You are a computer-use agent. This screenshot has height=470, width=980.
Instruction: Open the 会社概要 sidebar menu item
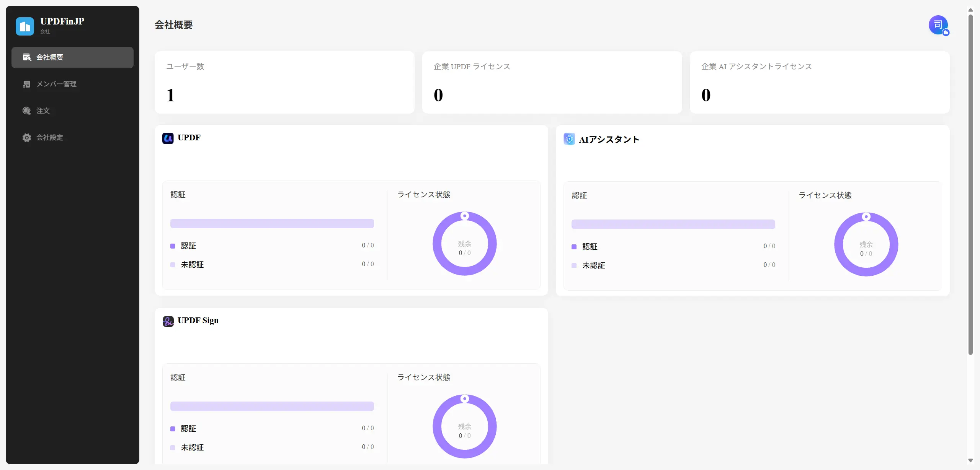(x=72, y=57)
